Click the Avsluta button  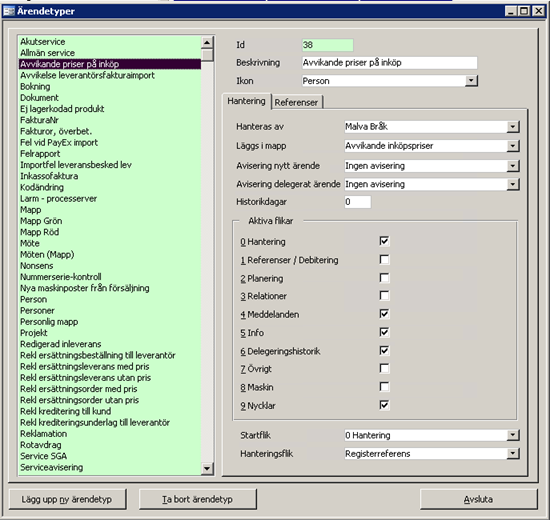coord(478,499)
